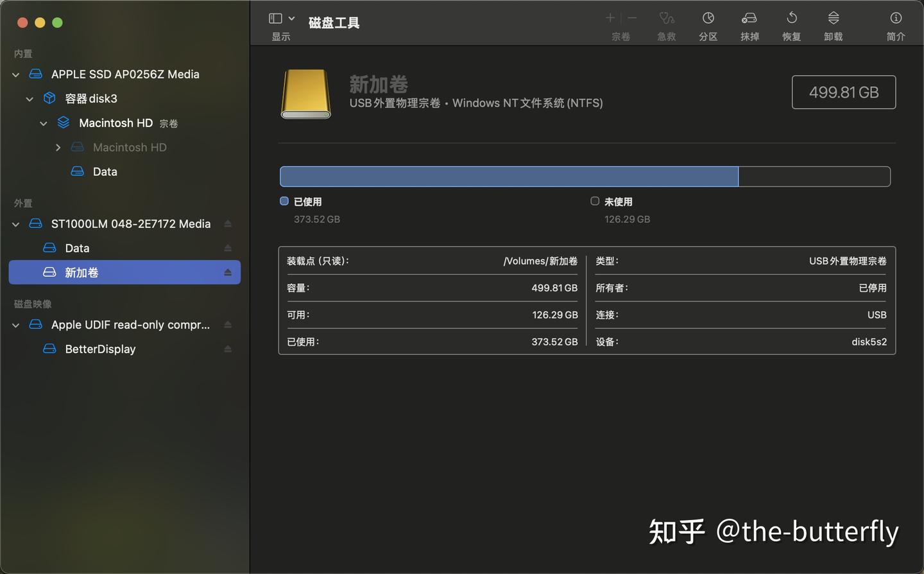The image size is (924, 574).
Task: Click the blue usage bar
Action: click(507, 176)
